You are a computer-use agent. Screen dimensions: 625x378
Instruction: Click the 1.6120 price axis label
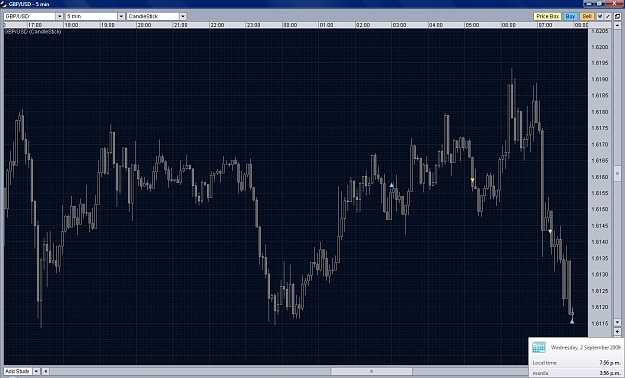600,307
